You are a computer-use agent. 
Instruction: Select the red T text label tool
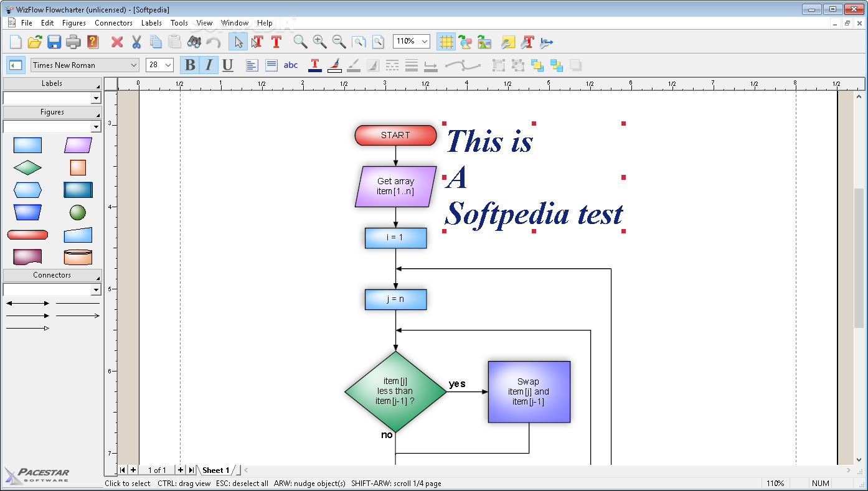click(276, 42)
